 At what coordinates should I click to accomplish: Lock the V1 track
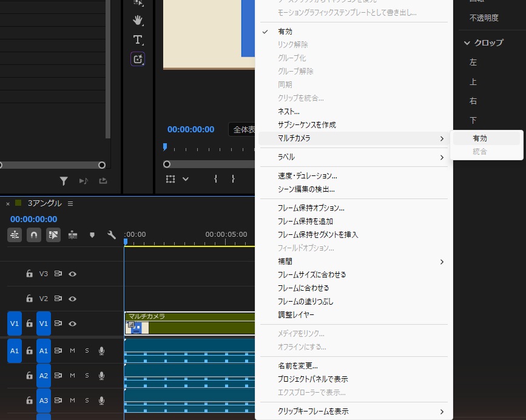(x=30, y=323)
